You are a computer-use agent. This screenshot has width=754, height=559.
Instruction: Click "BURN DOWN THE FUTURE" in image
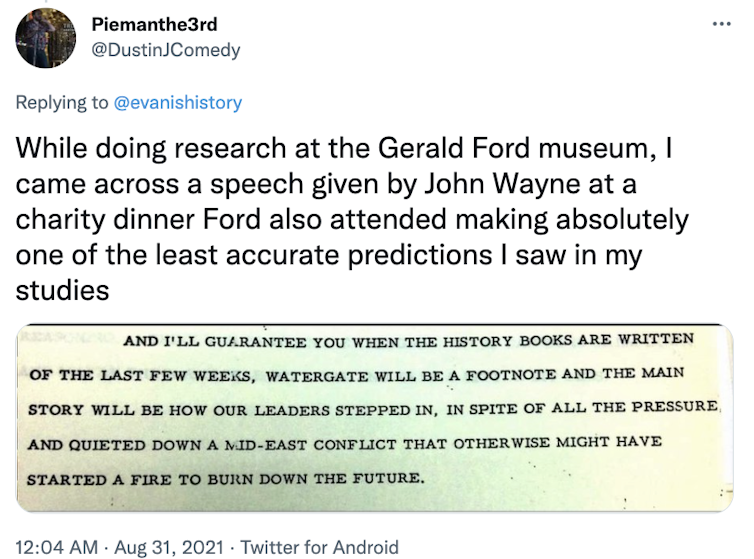click(317, 478)
